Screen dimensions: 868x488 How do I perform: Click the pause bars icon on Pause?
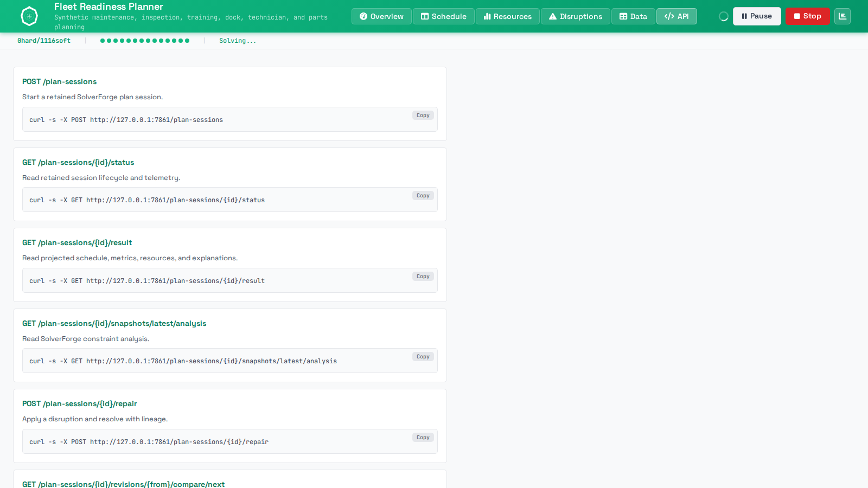pos(744,16)
